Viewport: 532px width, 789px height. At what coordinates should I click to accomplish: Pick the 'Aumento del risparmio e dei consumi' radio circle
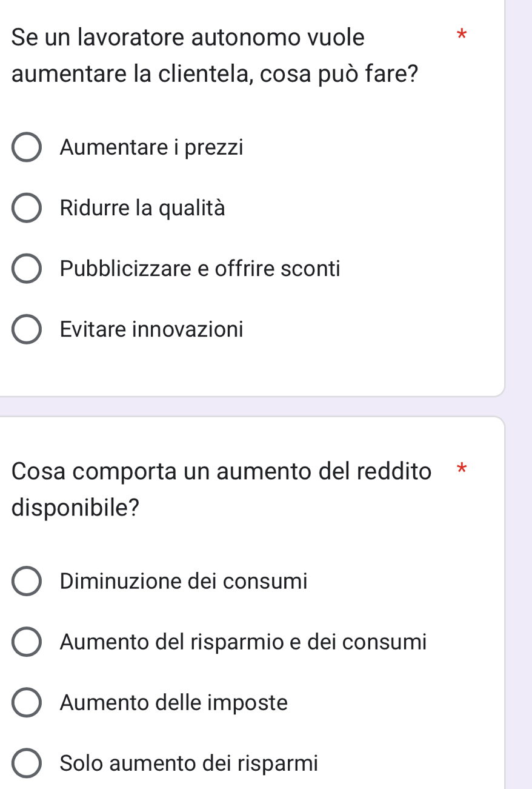tap(27, 642)
